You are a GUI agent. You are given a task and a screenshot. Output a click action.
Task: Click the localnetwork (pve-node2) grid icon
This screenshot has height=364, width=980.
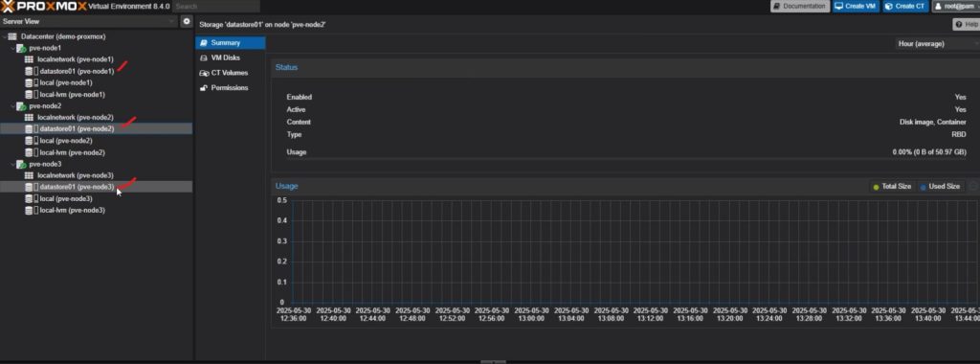(x=29, y=118)
